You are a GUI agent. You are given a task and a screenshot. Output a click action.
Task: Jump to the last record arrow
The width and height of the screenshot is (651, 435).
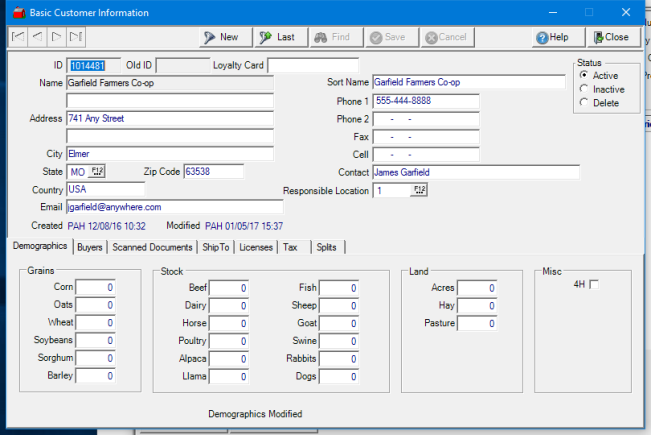click(x=76, y=37)
